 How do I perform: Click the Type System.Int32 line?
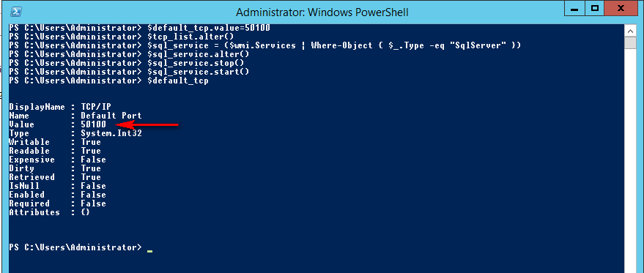tap(75, 133)
